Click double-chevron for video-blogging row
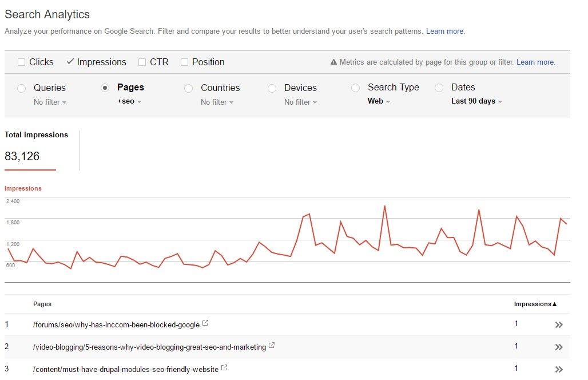This screenshot has height=380, width=588. [x=559, y=347]
